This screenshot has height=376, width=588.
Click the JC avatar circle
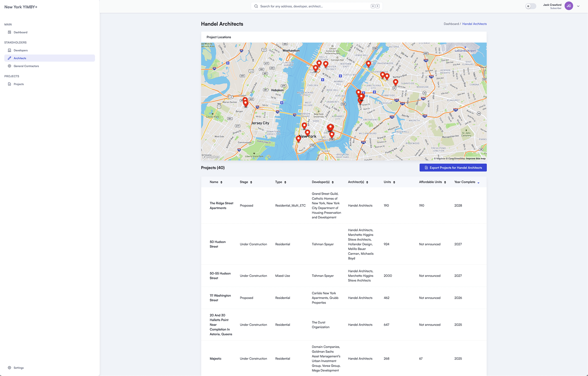(x=569, y=6)
